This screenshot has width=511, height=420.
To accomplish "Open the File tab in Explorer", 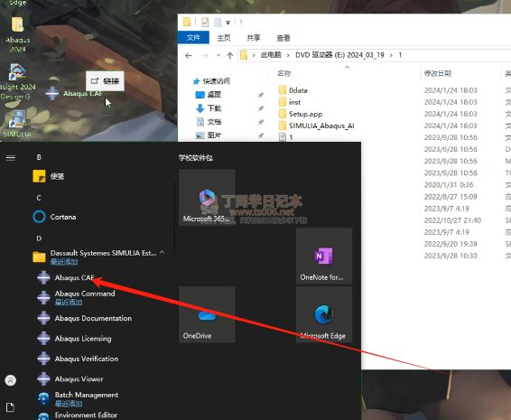I will tap(193, 38).
